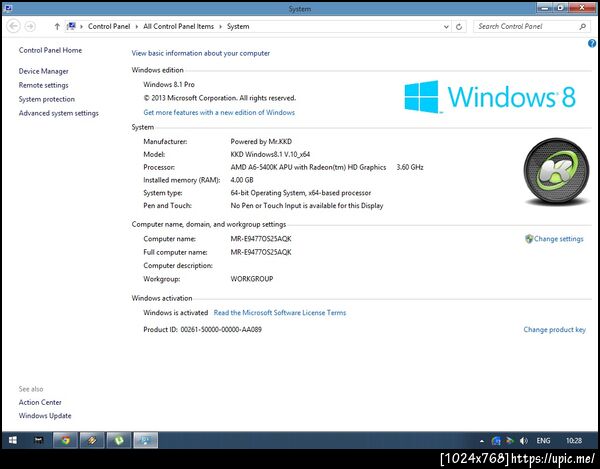Open the green uTorrent taskbar icon
The height and width of the screenshot is (469, 600).
click(x=119, y=440)
